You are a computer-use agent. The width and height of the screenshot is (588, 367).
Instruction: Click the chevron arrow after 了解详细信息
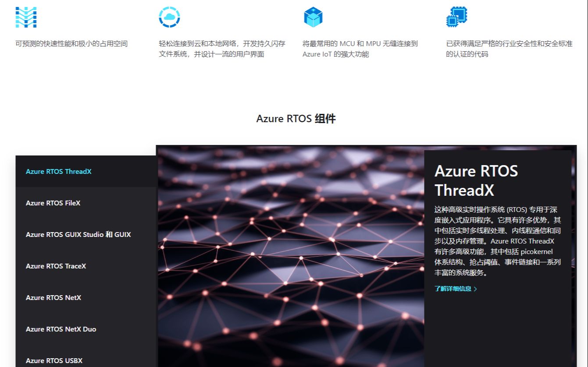pyautogui.click(x=476, y=289)
